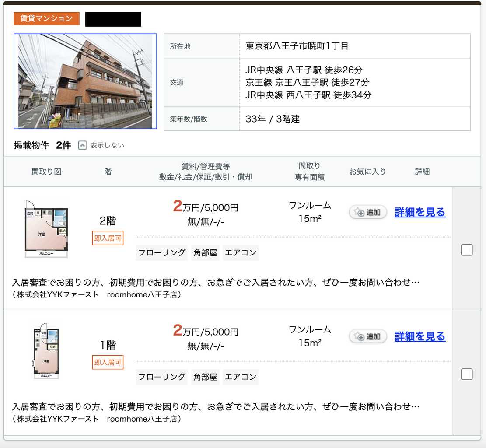Select the フローリング tag in the 1階 row

162,377
